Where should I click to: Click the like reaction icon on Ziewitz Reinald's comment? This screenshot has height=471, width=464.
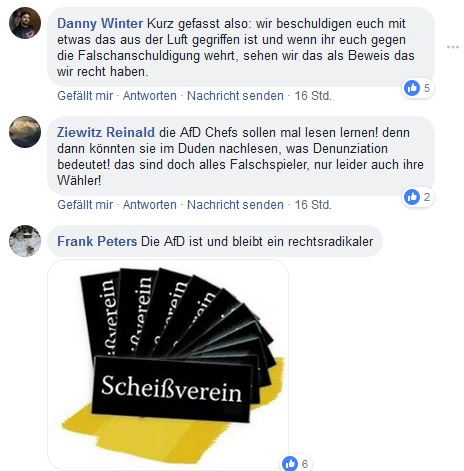[x=412, y=197]
